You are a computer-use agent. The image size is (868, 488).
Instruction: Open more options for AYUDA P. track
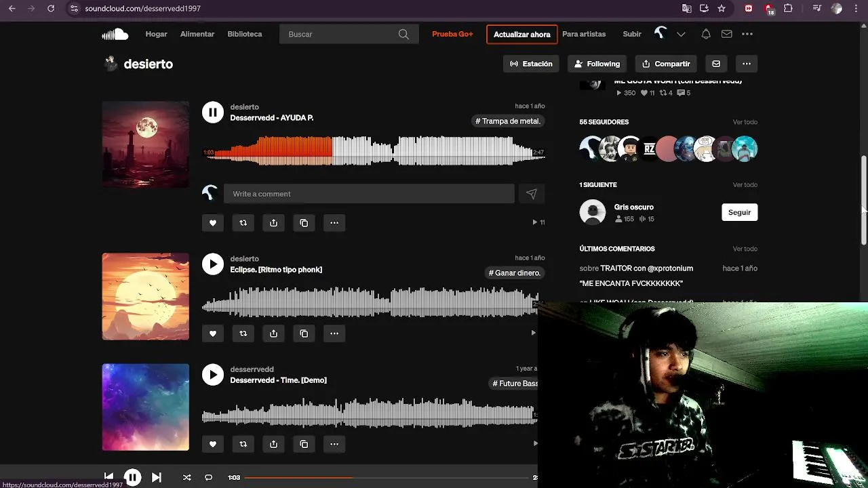pos(334,223)
